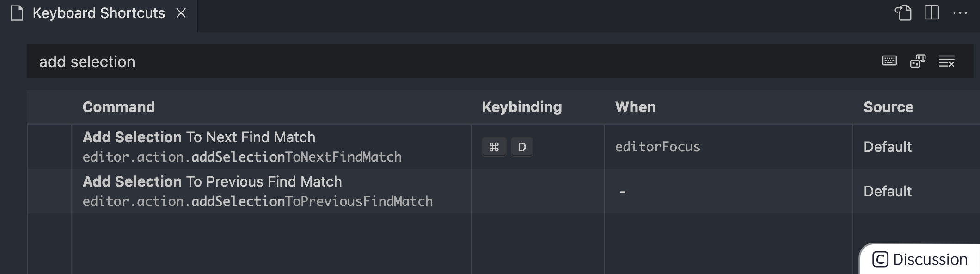Click the Keybinding column header

pos(522,107)
